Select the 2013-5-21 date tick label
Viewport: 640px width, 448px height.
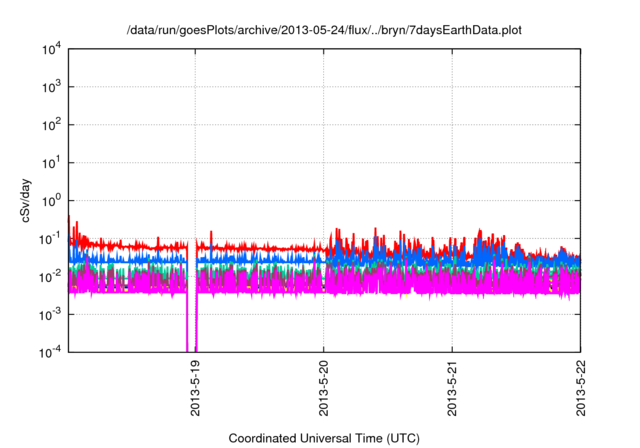[x=452, y=388]
